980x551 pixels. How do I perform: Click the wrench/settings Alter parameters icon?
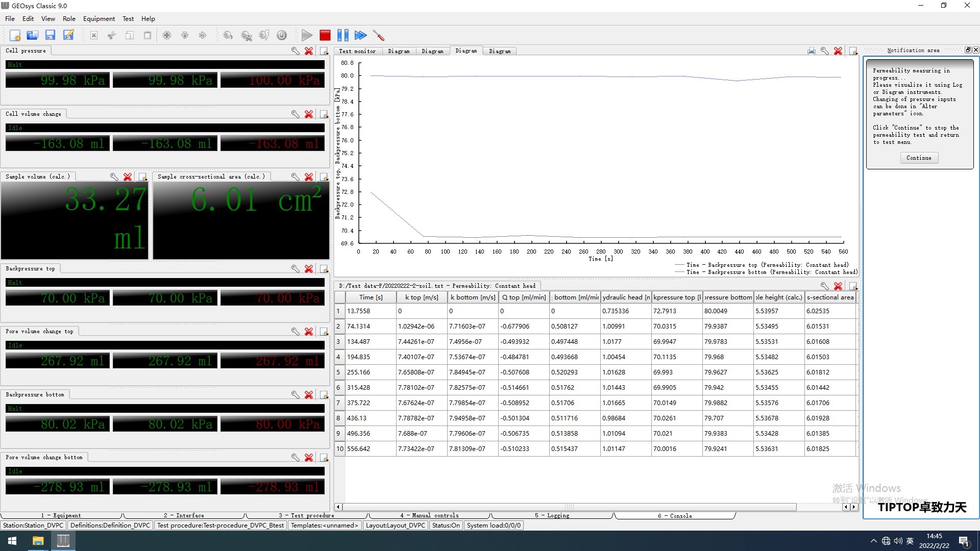(378, 35)
